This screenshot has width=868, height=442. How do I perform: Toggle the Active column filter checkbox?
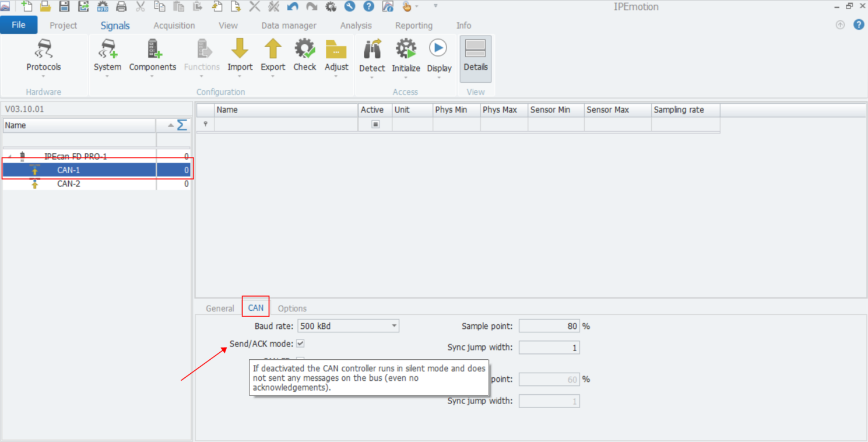click(375, 124)
